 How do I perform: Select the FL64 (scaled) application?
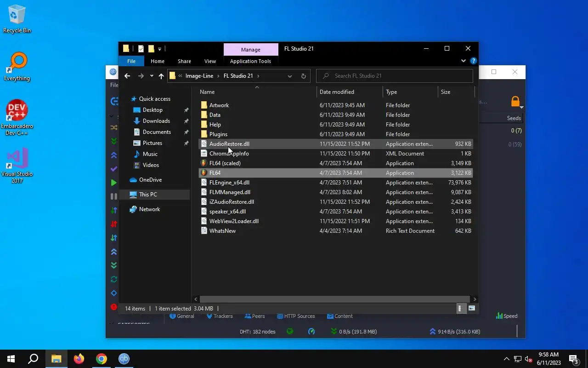[x=336, y=163]
